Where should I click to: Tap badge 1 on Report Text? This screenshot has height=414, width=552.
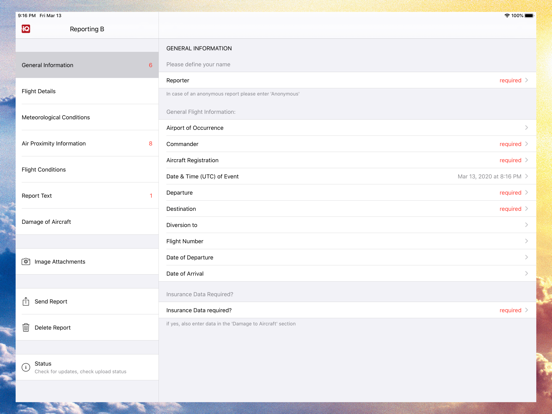click(151, 195)
